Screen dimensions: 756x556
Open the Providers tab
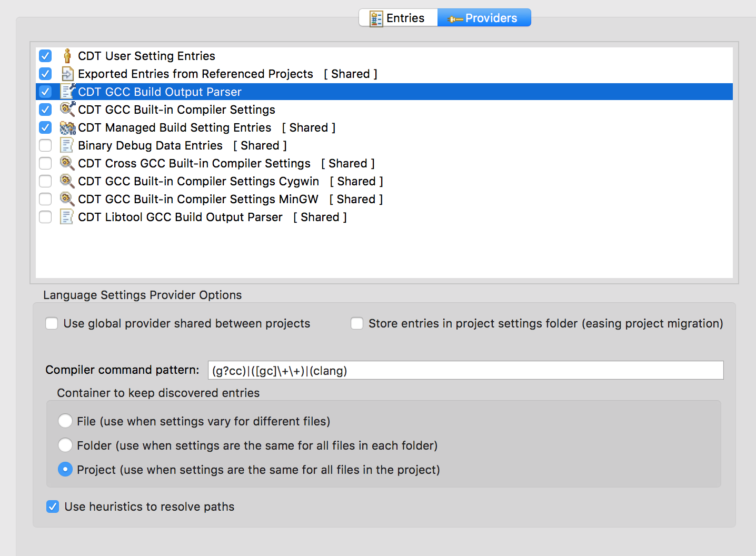pyautogui.click(x=484, y=18)
